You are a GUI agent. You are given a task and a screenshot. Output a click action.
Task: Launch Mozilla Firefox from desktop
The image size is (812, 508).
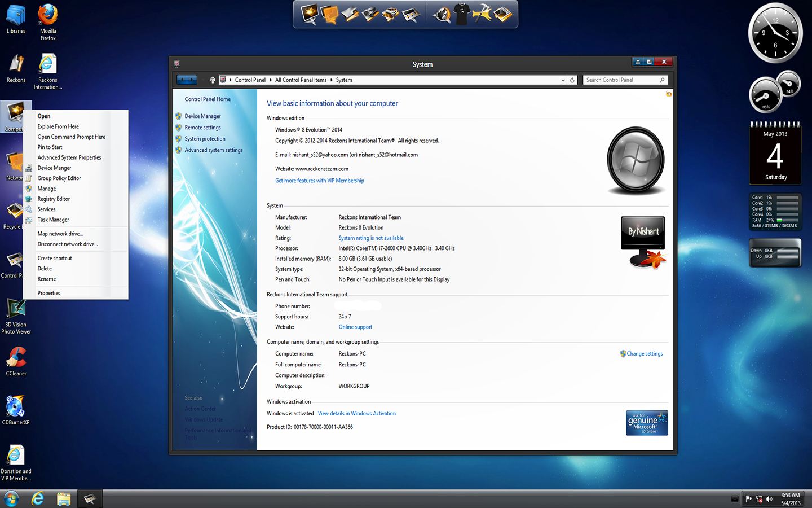point(48,23)
